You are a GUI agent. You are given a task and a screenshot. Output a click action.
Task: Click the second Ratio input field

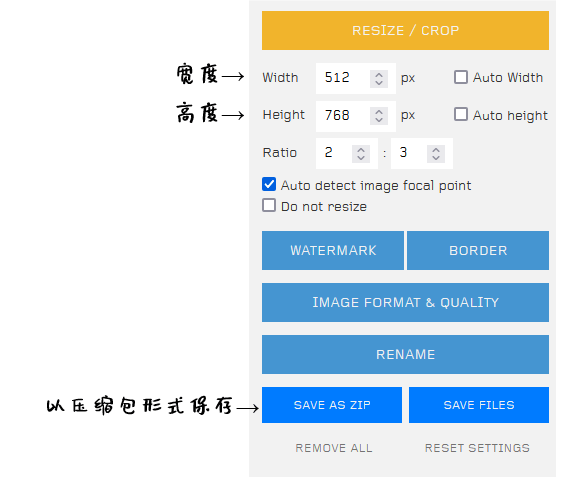click(422, 153)
